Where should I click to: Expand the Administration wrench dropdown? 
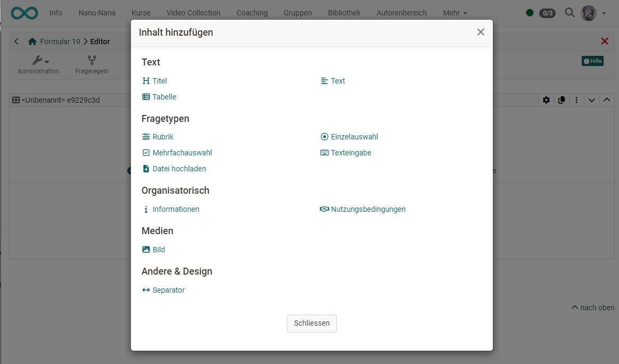(39, 61)
